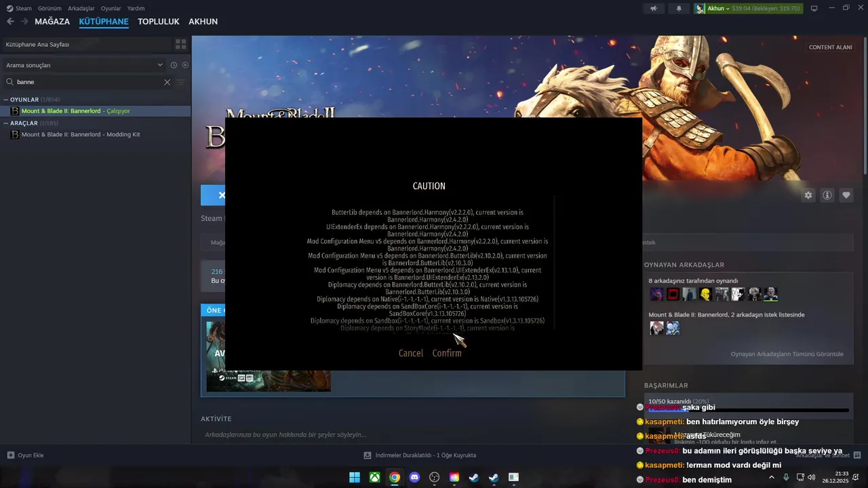Open the friends and chat icon
This screenshot has height=488, width=868.
coord(857,455)
